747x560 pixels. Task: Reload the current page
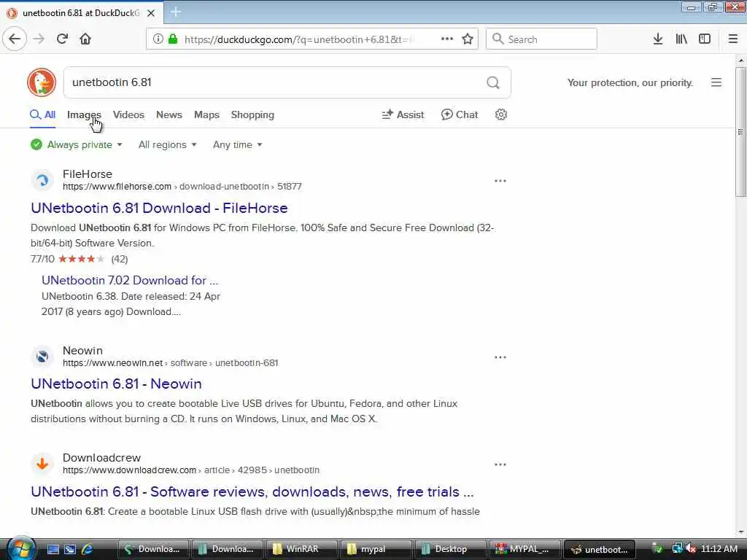coord(63,39)
